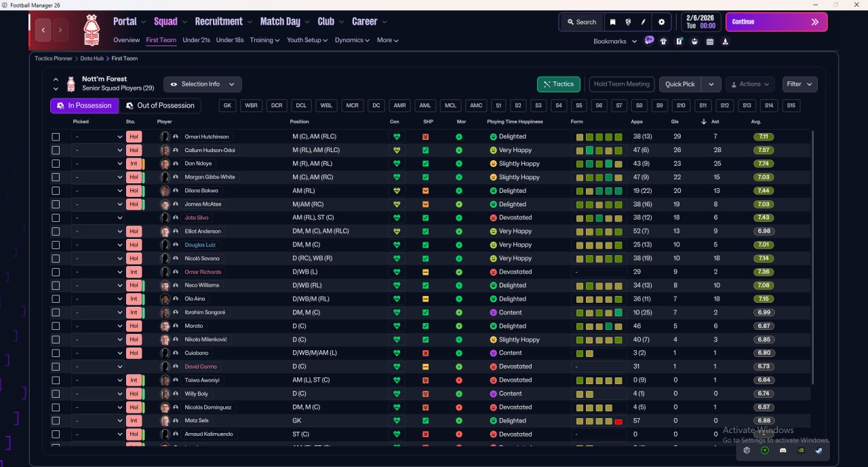Image resolution: width=868 pixels, height=467 pixels.
Task: Sort by the Gls column header
Action: (x=676, y=122)
